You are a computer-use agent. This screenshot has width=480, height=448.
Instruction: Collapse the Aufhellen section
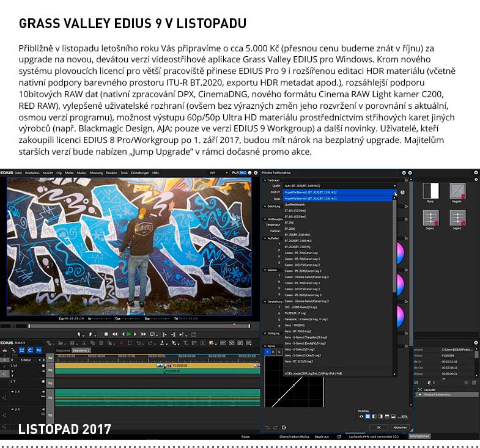[265, 238]
